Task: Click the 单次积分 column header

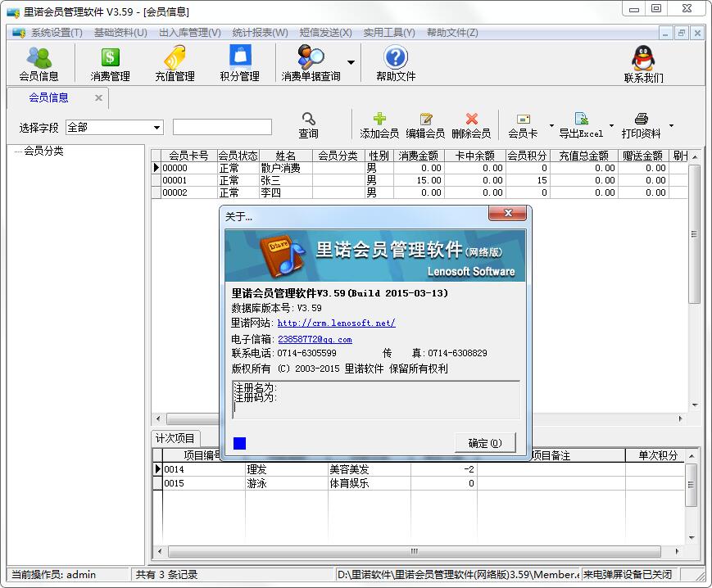Action: click(x=657, y=455)
